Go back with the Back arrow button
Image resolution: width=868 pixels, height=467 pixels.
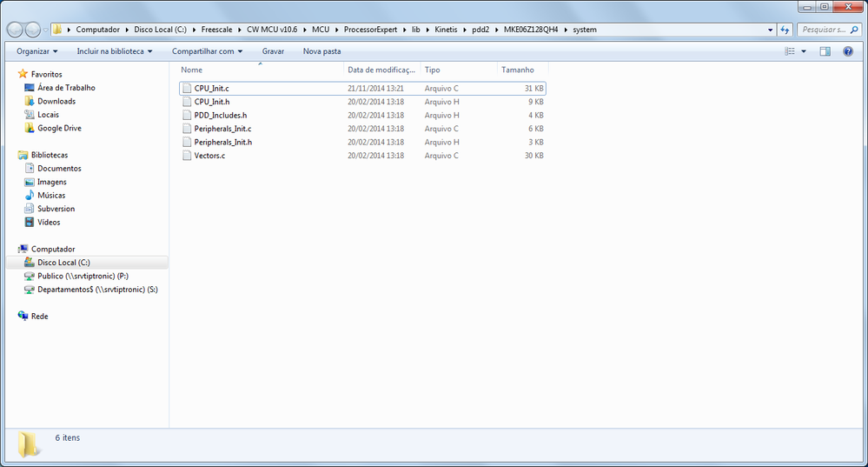point(15,30)
